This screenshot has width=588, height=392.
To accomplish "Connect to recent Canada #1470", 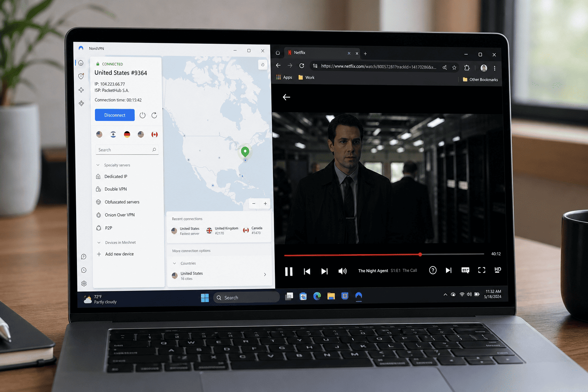I will [253, 230].
